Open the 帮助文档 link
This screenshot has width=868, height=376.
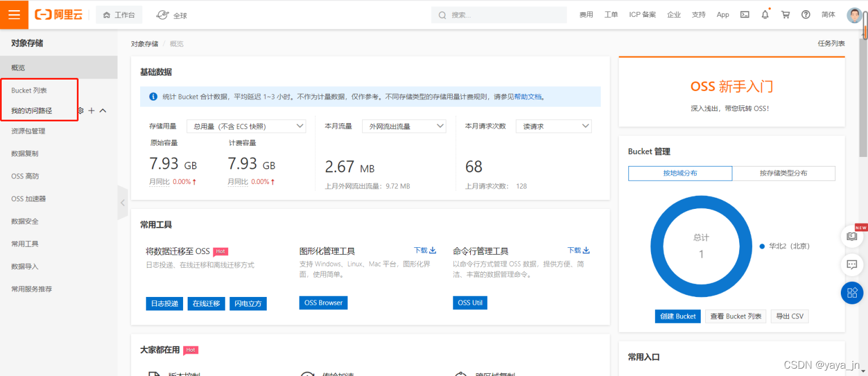pyautogui.click(x=528, y=97)
